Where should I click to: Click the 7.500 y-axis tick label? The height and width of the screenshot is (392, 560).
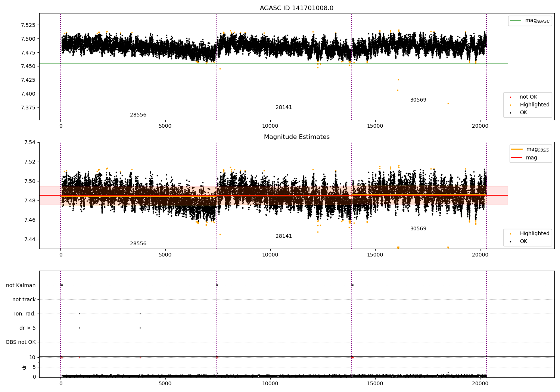tap(28, 39)
